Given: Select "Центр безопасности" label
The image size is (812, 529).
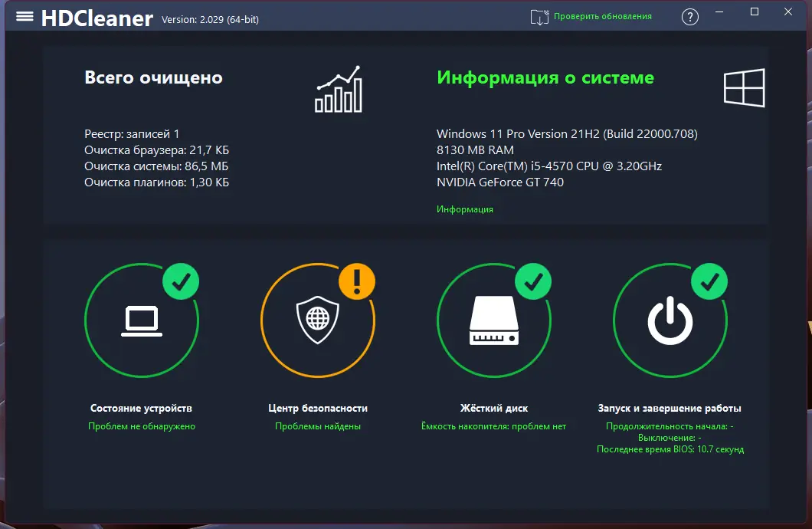Looking at the screenshot, I should [318, 409].
